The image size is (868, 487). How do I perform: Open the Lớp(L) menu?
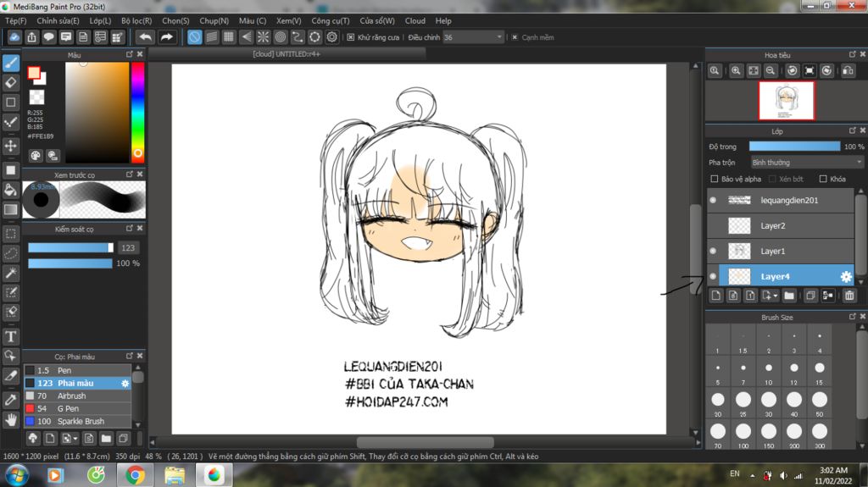coord(100,20)
